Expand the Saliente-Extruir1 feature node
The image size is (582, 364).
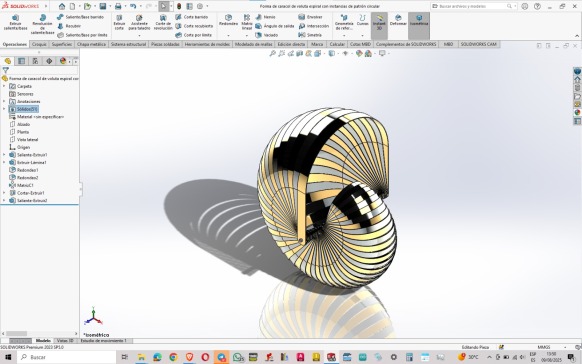pos(4,155)
